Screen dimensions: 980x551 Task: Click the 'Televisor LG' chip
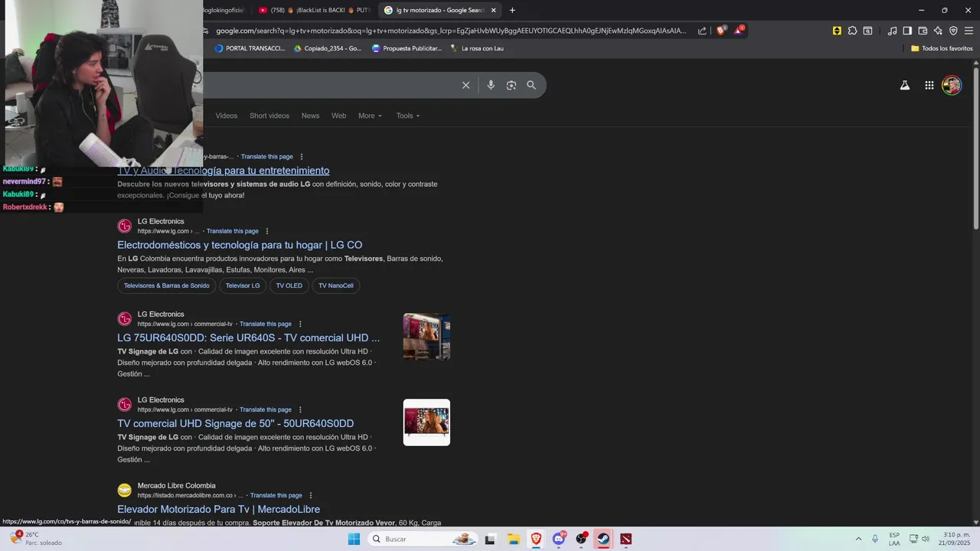243,285
